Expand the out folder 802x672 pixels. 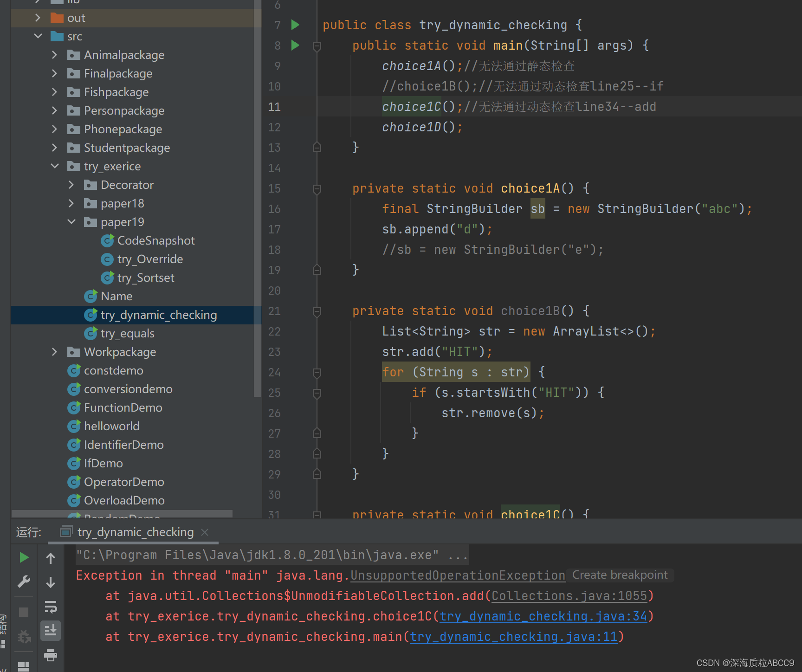coord(38,18)
